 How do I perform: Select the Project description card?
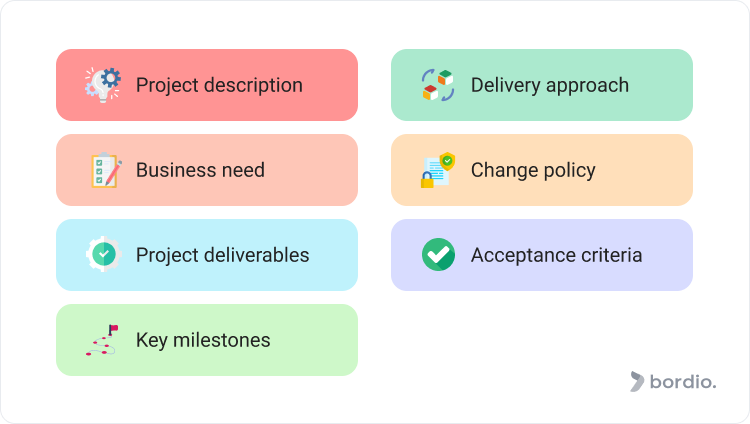(x=207, y=85)
